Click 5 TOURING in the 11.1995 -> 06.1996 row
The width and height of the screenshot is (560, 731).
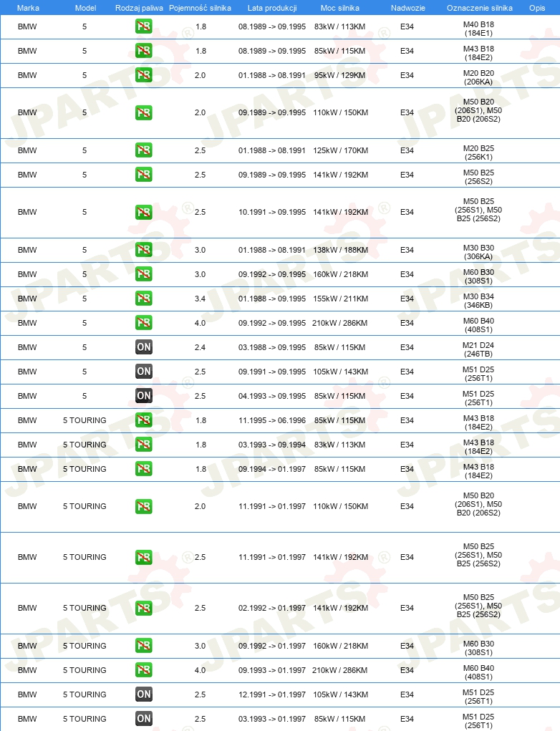[85, 420]
